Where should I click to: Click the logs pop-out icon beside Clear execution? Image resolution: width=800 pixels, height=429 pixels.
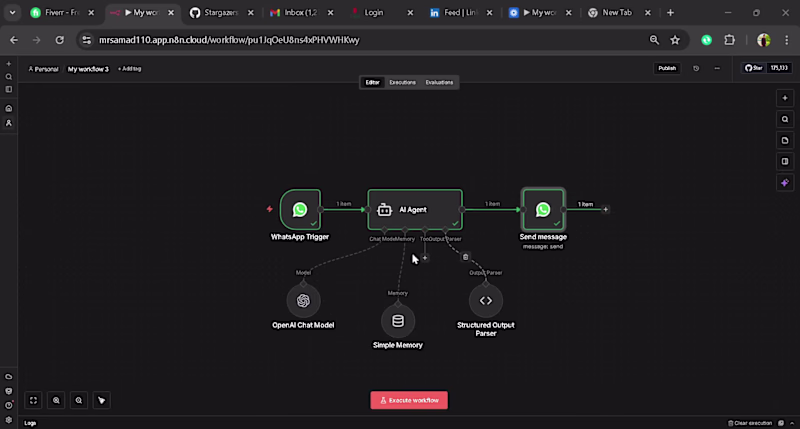coord(781,423)
